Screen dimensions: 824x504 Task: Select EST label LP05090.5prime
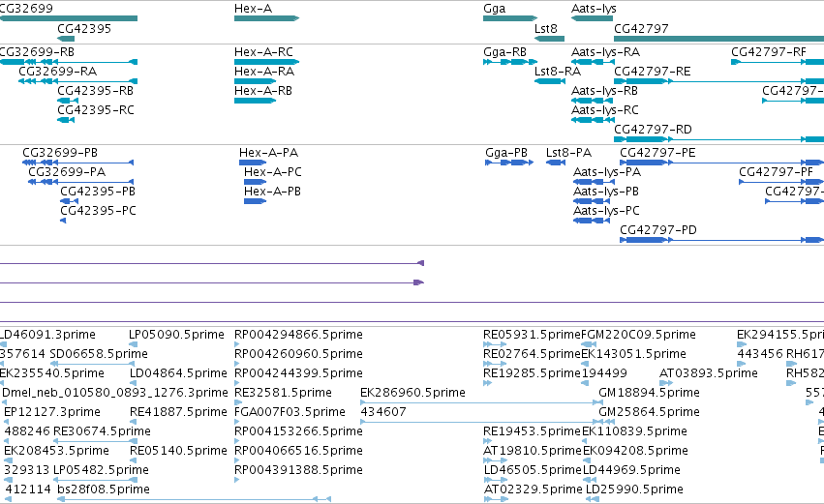176,335
